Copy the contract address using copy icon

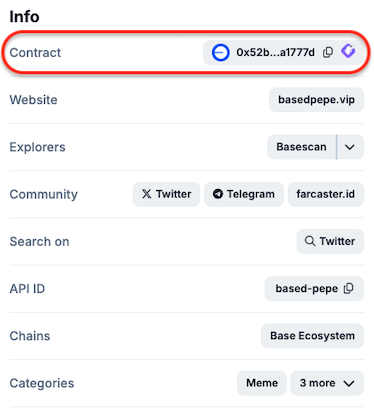click(328, 52)
